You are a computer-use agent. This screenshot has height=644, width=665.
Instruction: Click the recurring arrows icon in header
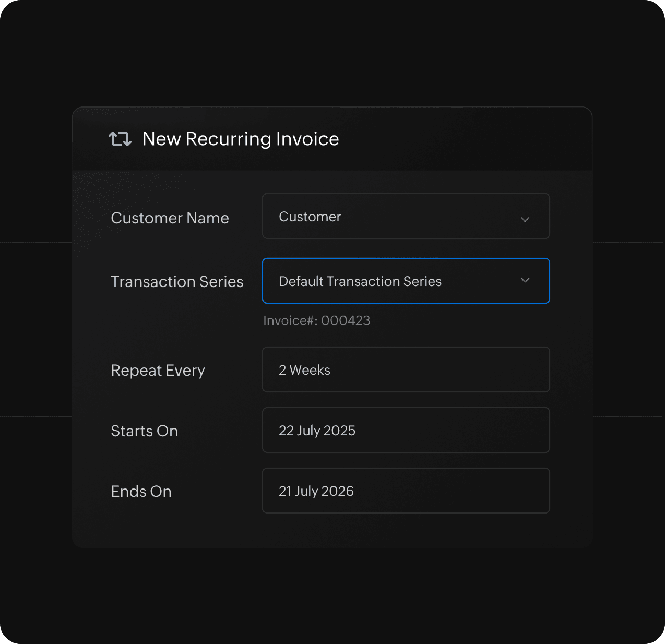pos(120,139)
